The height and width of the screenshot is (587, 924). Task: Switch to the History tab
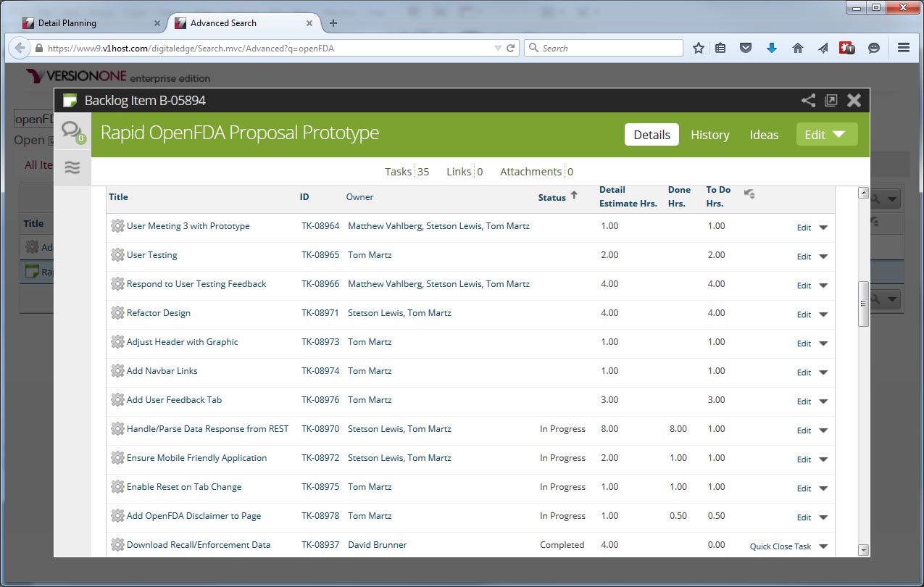[709, 135]
